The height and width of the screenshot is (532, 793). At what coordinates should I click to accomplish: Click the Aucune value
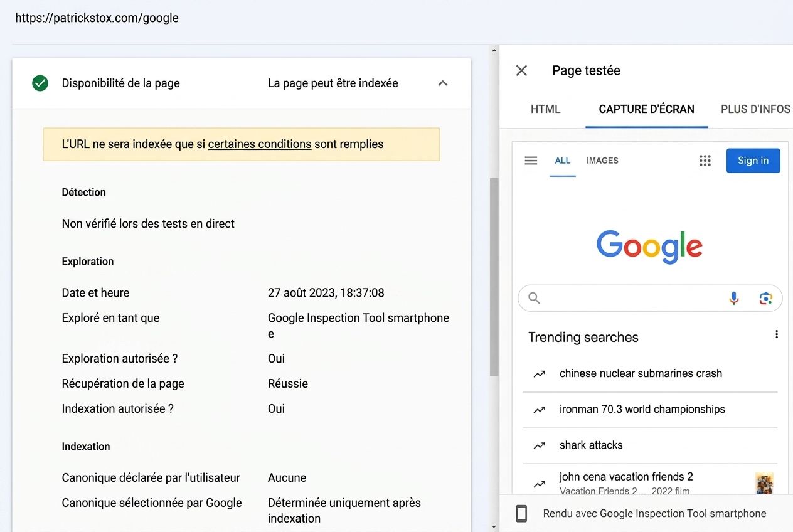pos(287,477)
